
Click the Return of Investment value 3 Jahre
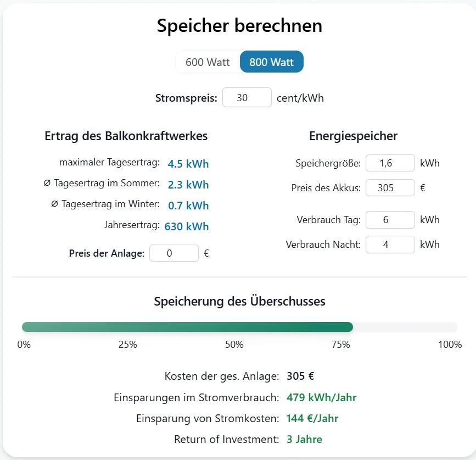click(304, 439)
